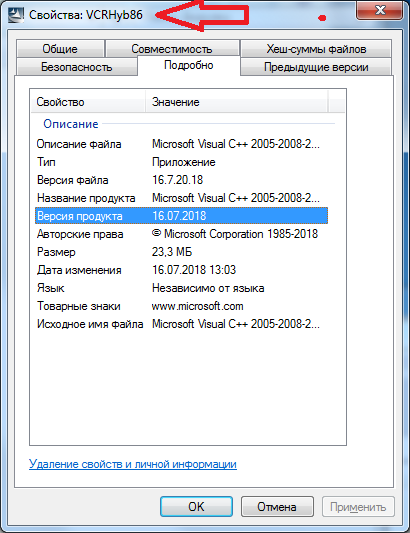Open the Хеш-суммы файлов tab

point(316,49)
